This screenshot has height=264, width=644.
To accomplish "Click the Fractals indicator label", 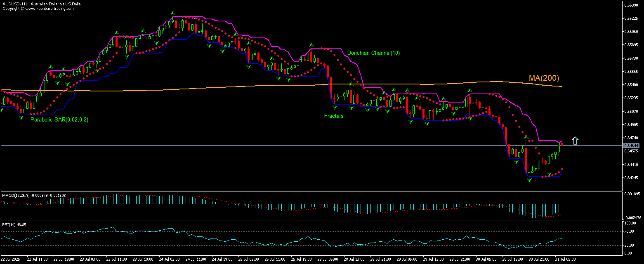I will [333, 116].
